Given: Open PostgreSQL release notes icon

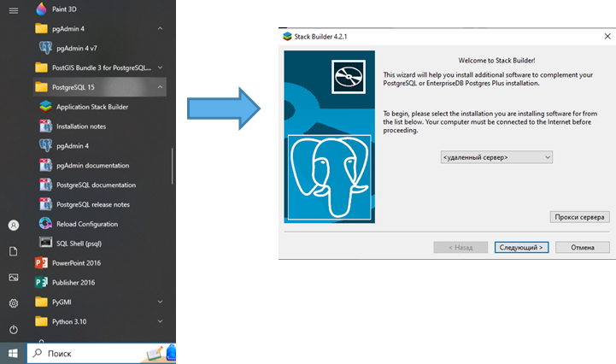Looking at the screenshot, I should tap(45, 204).
